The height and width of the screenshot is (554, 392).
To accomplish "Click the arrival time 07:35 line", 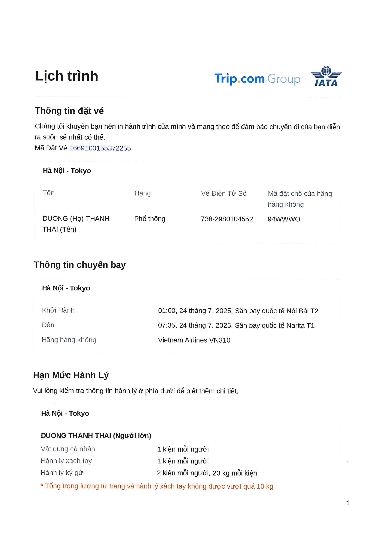I will pyautogui.click(x=236, y=326).
